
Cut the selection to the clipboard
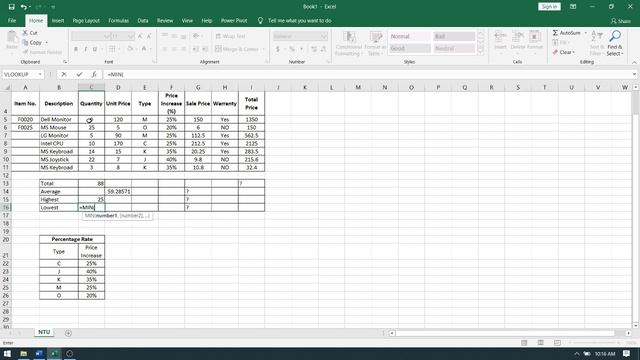30,33
